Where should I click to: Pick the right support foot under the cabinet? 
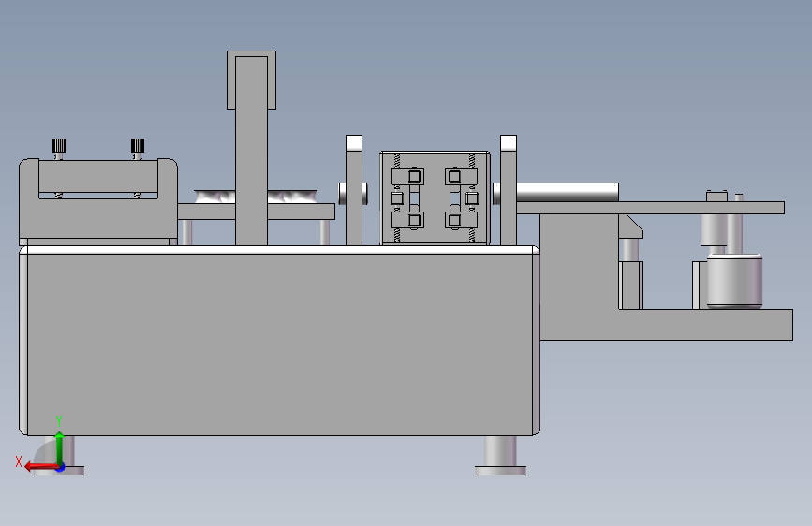[500, 456]
